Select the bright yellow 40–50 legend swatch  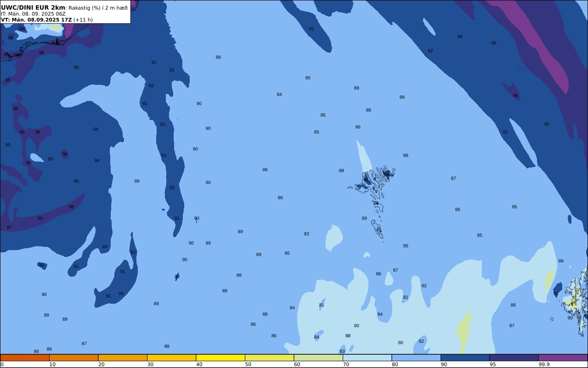220,357
